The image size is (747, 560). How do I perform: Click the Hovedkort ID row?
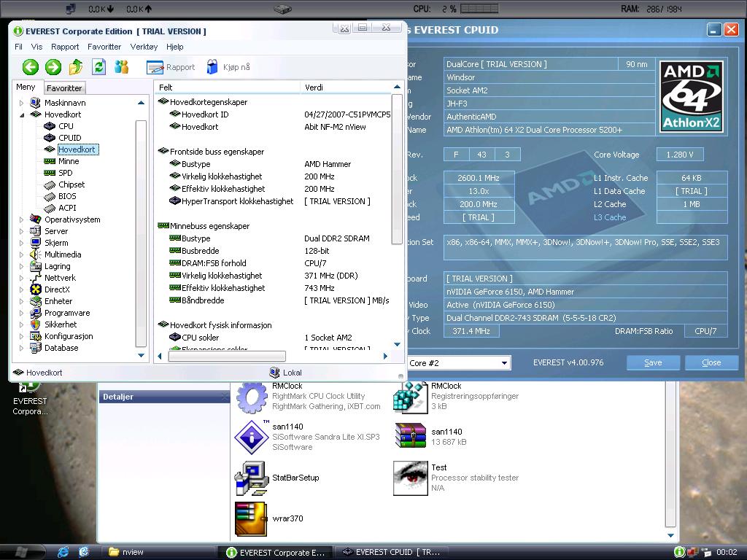tap(279, 114)
